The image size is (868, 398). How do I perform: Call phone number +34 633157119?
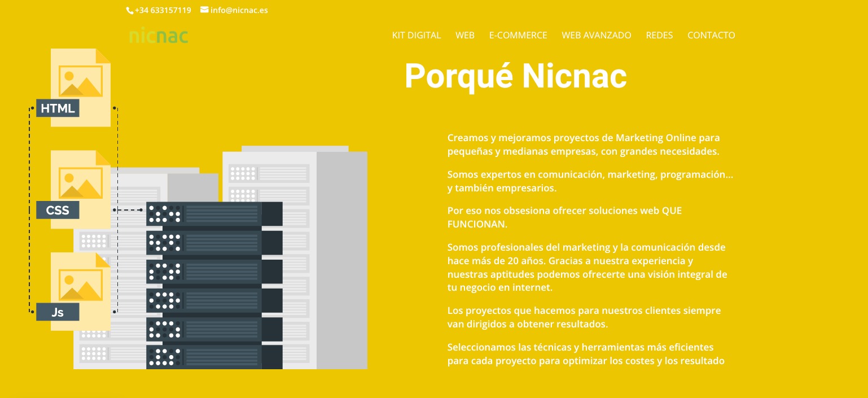tap(163, 10)
